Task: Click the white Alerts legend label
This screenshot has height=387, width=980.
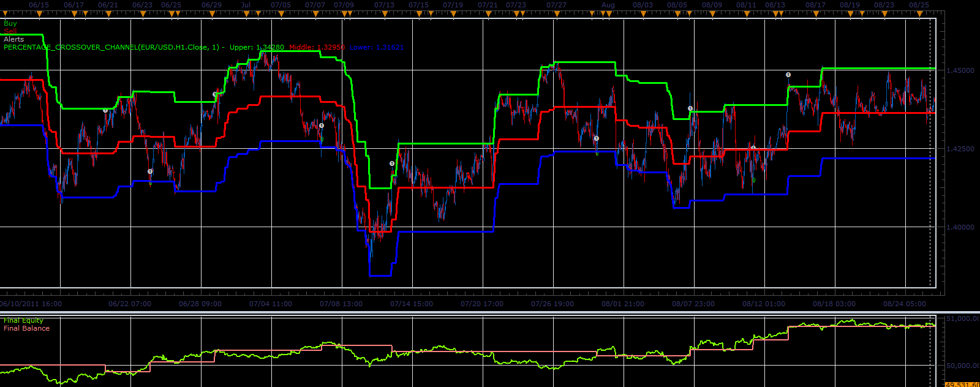Action: pos(14,39)
